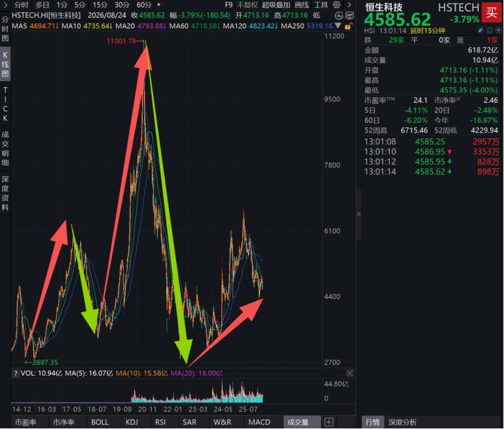Switch indicator to 市盈率
Viewport: 504px width, 429px height.
click(26, 422)
